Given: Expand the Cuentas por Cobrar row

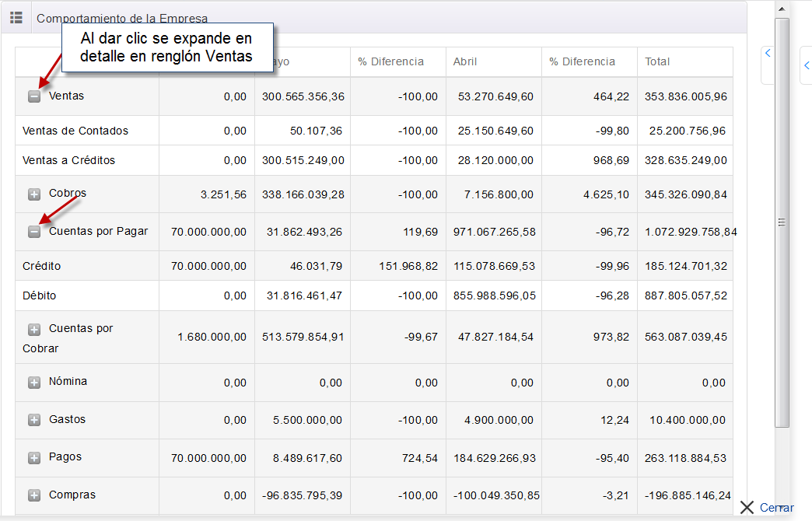Looking at the screenshot, I should (x=34, y=330).
